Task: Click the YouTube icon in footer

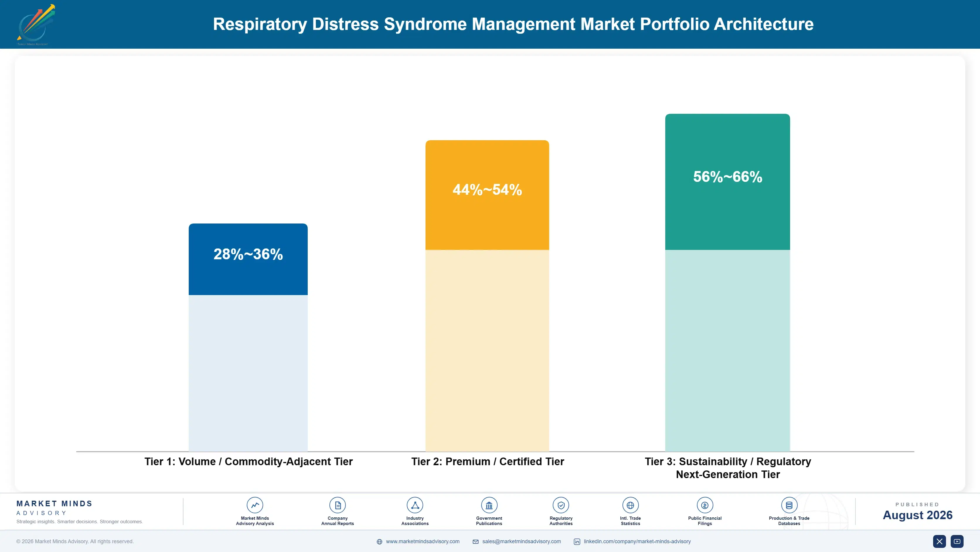Action: point(957,541)
